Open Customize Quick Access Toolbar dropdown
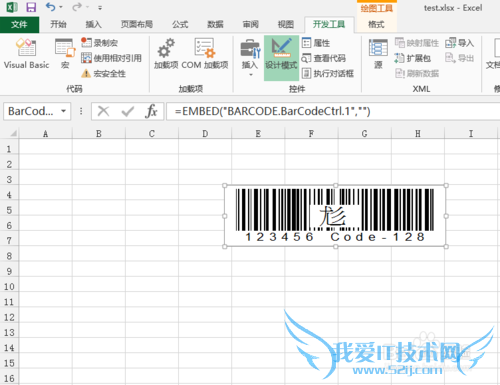Image resolution: width=500 pixels, height=385 pixels. point(100,7)
